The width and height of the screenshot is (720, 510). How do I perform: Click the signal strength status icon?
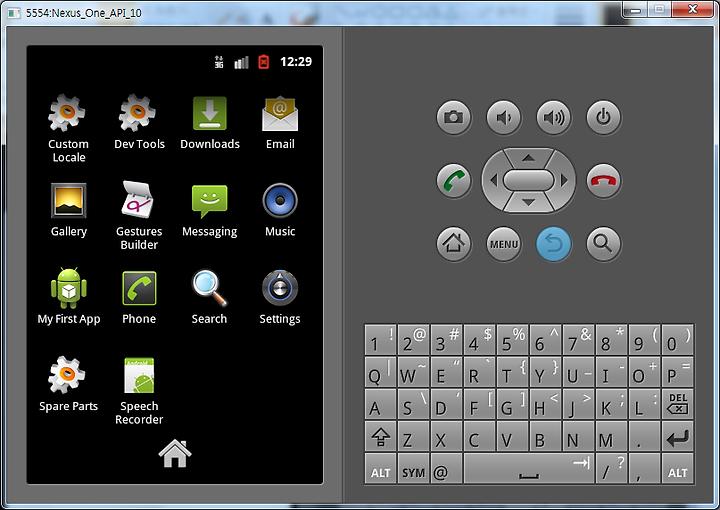click(242, 62)
